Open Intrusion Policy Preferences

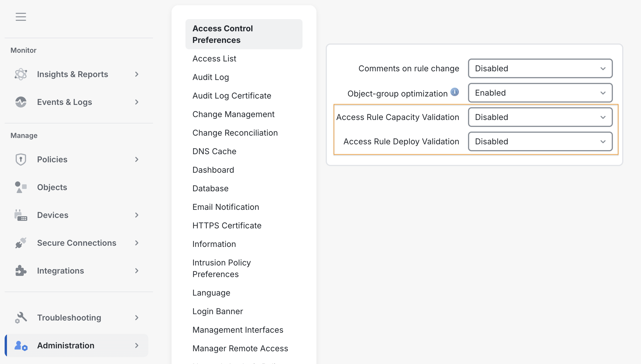[222, 268]
